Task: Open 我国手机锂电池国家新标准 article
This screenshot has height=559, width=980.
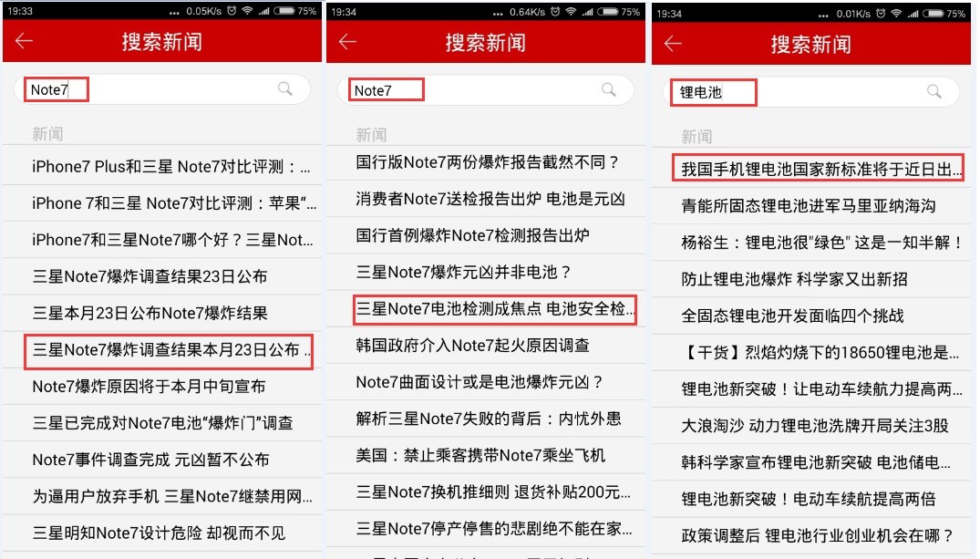Action: (x=811, y=170)
